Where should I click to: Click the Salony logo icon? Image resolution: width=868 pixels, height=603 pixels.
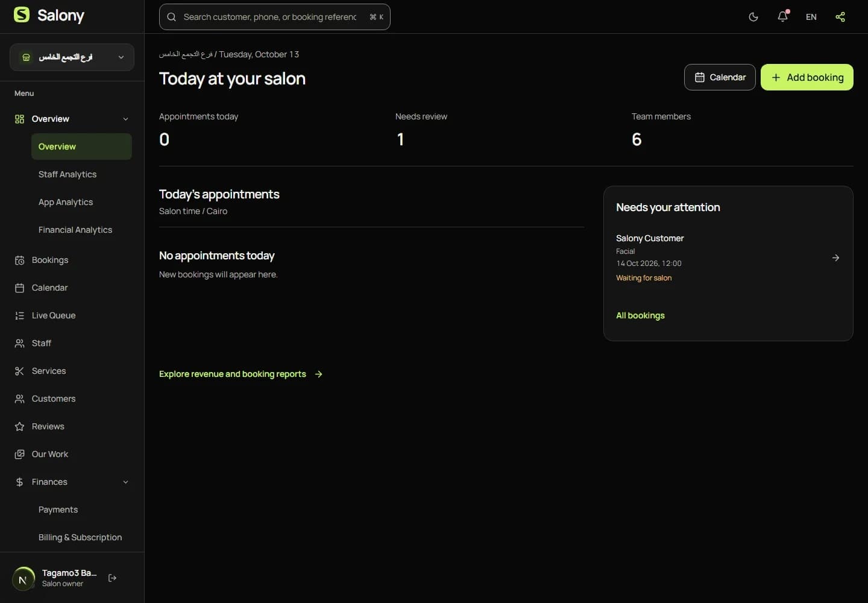pos(22,15)
